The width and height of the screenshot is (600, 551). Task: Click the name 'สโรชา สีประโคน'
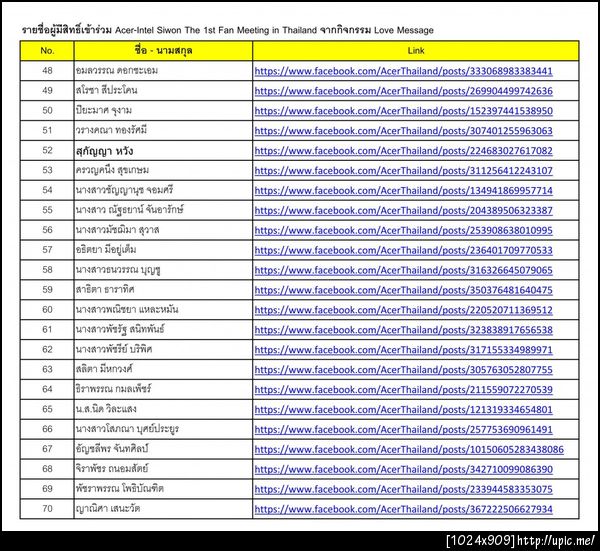click(106, 90)
